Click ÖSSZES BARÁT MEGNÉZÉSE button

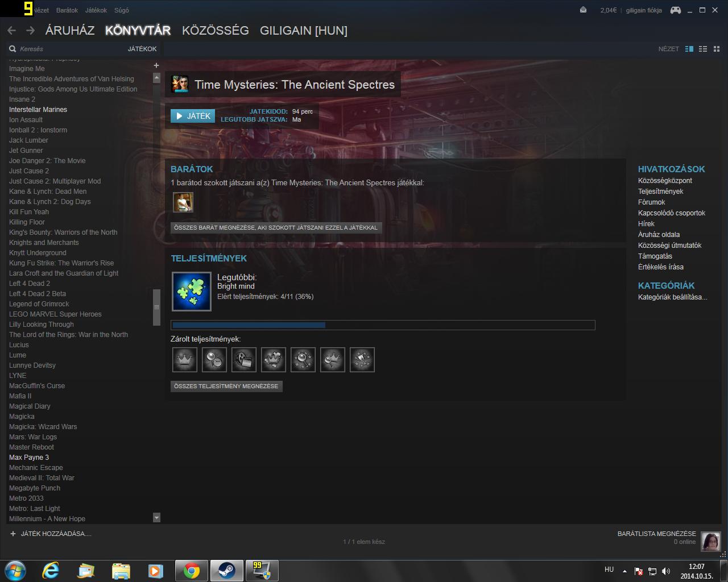click(276, 227)
